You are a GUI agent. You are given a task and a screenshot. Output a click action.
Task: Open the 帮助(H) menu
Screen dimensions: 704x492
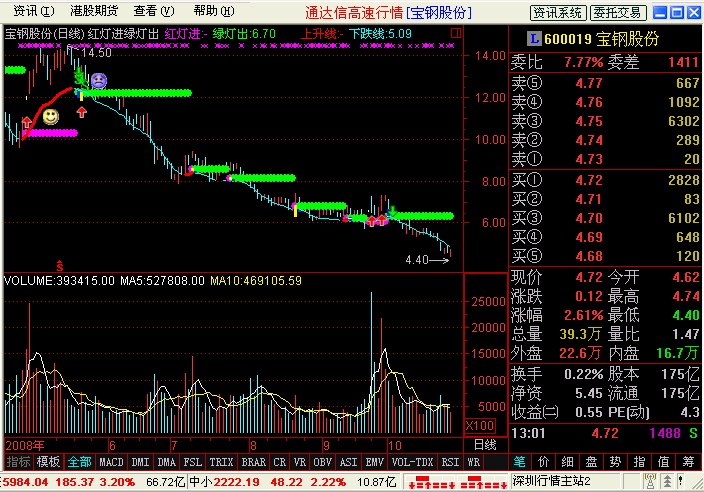pyautogui.click(x=214, y=11)
